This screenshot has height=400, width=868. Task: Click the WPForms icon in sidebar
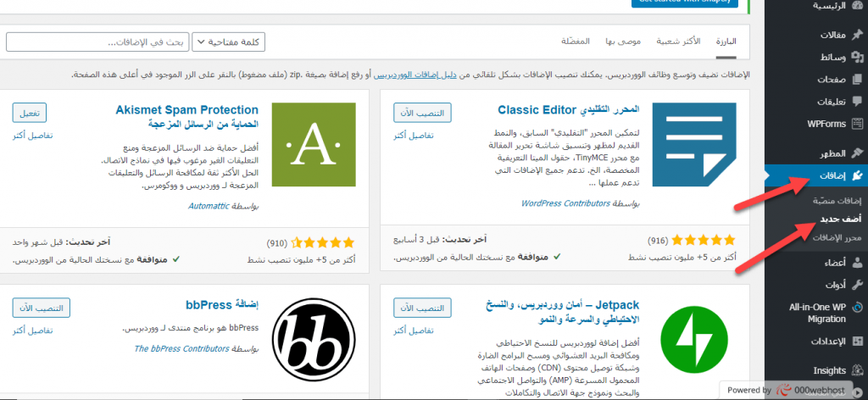tap(858, 124)
